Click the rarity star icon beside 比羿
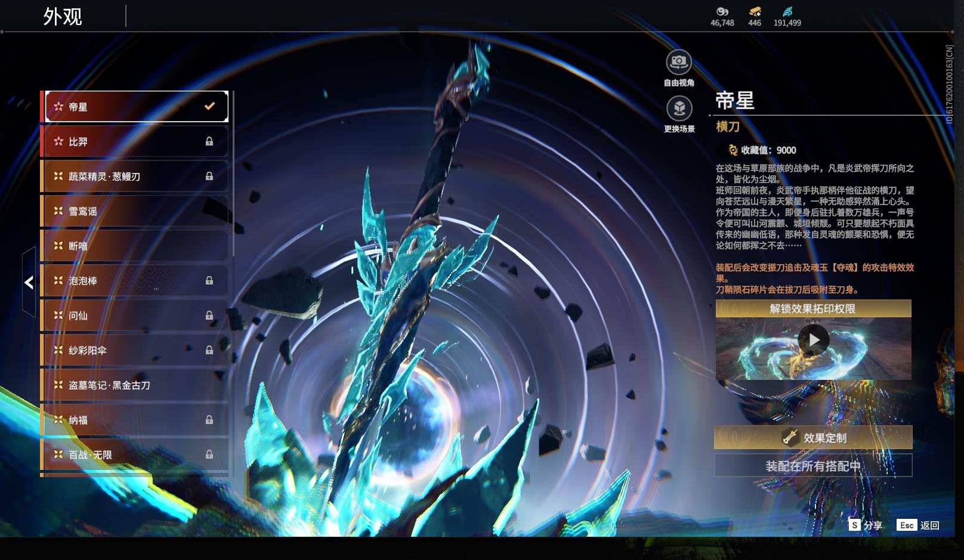This screenshot has width=964, height=560. click(58, 141)
